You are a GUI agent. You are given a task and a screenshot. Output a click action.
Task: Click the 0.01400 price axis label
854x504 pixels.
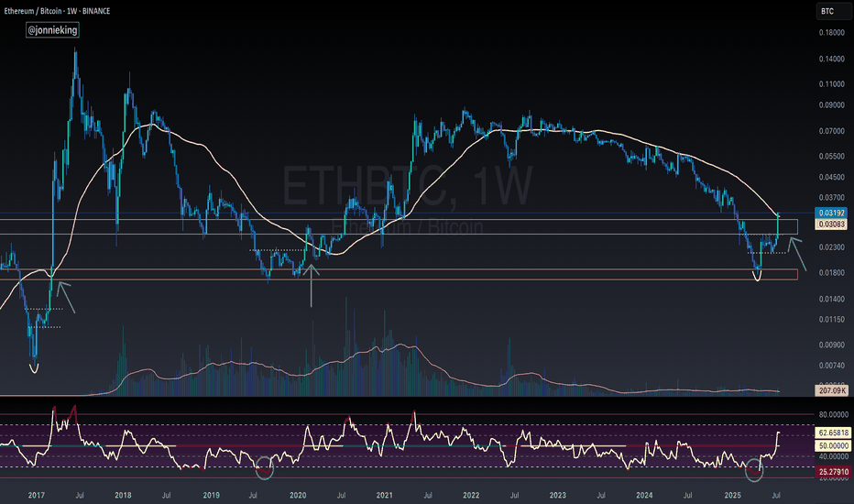832,299
